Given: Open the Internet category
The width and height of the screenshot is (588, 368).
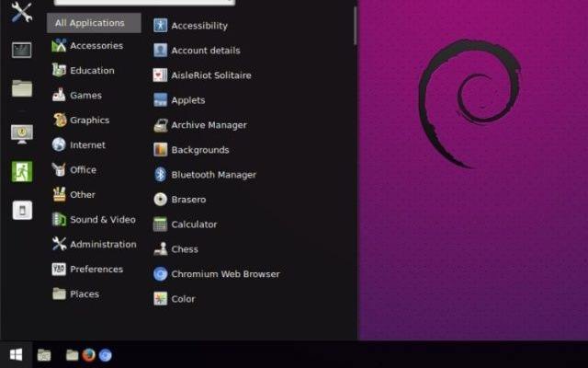Looking at the screenshot, I should click(79, 145).
